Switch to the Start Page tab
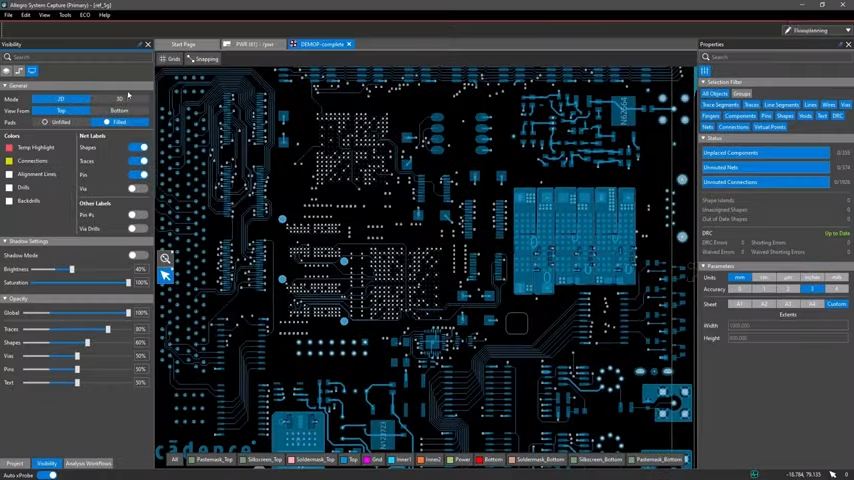This screenshot has width=854, height=480. point(183,44)
